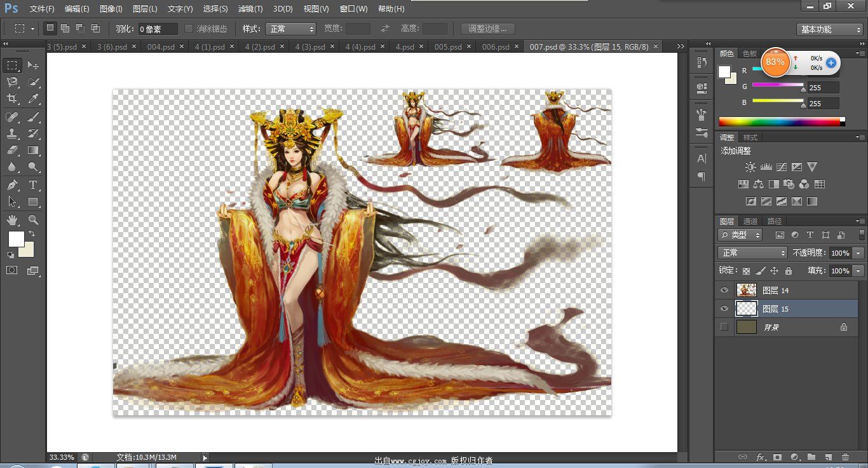Switch to the 004.psd document tab
The image size is (868, 468).
click(161, 47)
